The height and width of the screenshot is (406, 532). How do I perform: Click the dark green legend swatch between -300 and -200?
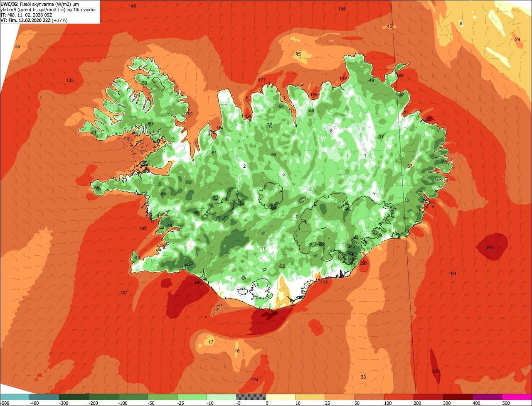click(x=74, y=397)
